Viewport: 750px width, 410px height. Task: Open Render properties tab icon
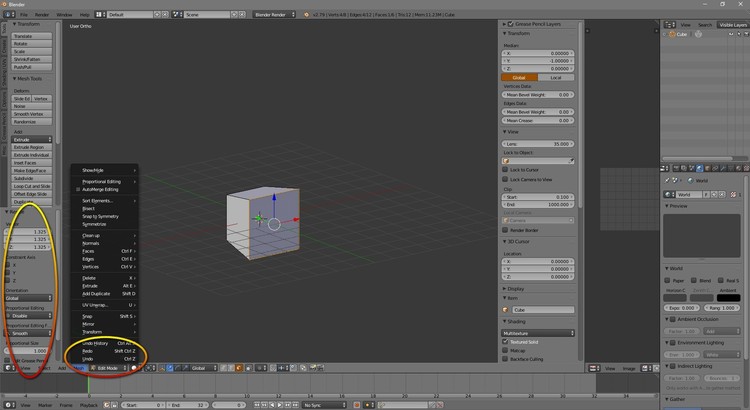point(676,168)
